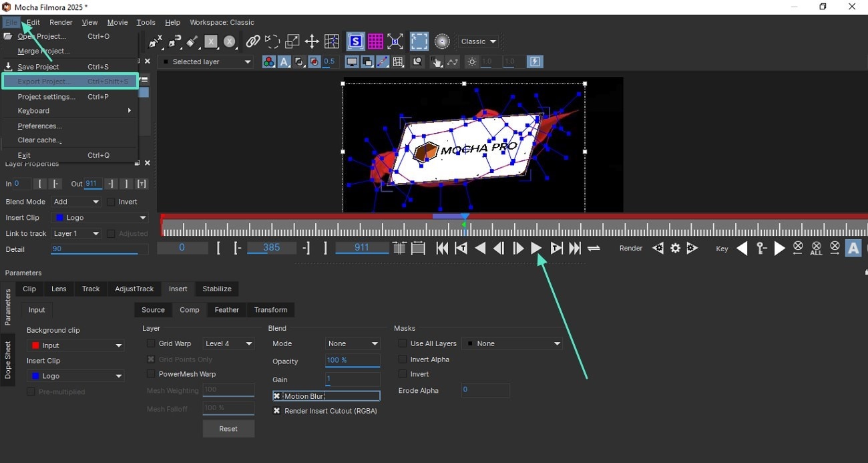The width and height of the screenshot is (868, 463).
Task: Check the Use All Layers box
Action: [403, 343]
